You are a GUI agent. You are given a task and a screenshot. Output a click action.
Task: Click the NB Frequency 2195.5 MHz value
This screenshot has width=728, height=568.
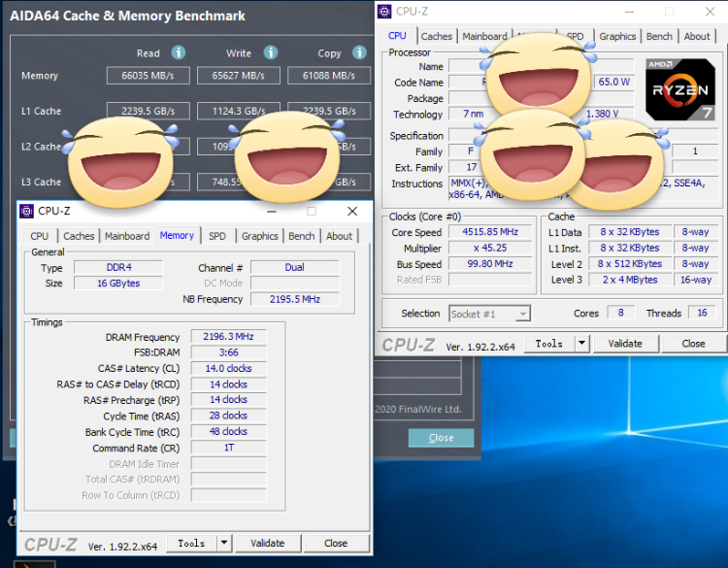coord(295,299)
